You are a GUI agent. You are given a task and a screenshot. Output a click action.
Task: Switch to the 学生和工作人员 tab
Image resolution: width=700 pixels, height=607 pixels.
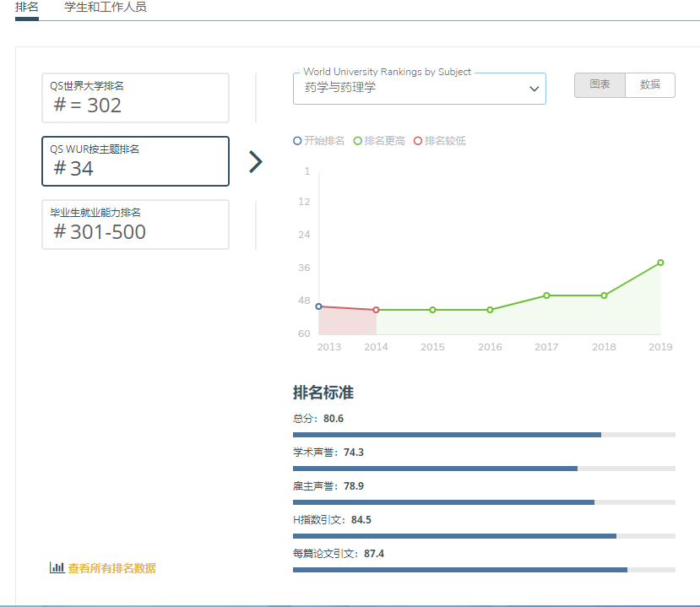[x=106, y=7]
